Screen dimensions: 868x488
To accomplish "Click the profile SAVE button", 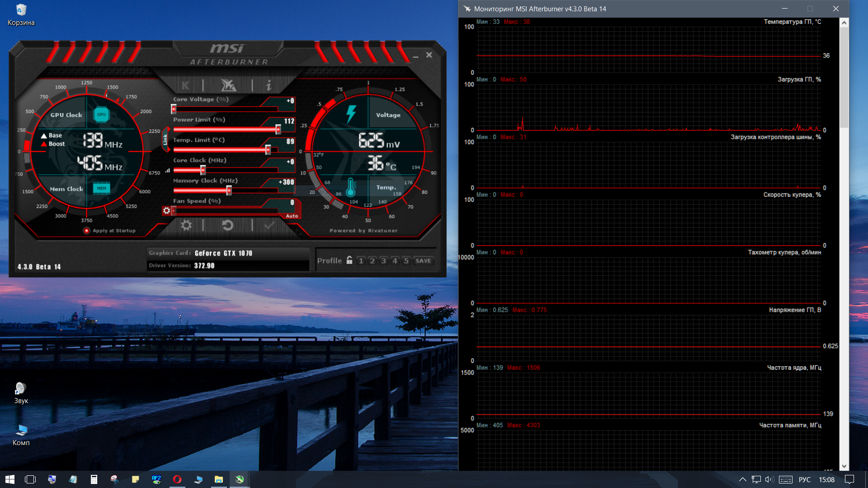I will click(423, 261).
